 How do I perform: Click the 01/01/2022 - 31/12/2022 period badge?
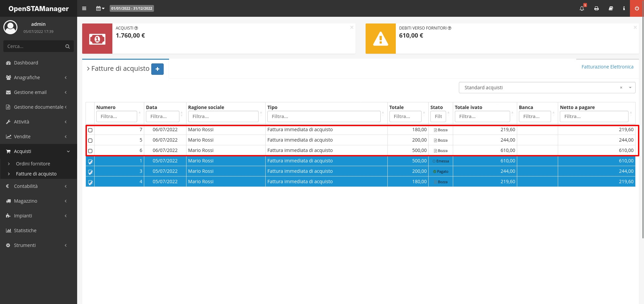click(132, 8)
